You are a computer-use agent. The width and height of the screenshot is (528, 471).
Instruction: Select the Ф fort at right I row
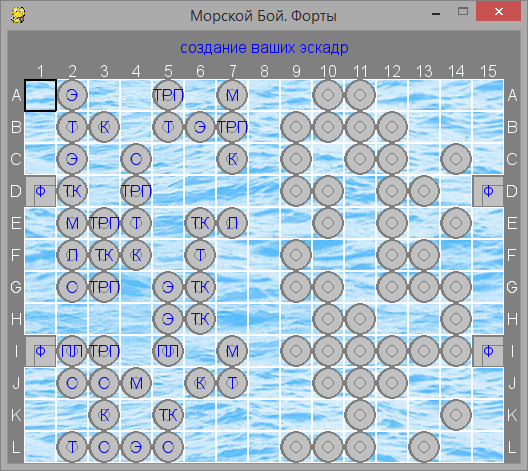(x=488, y=351)
